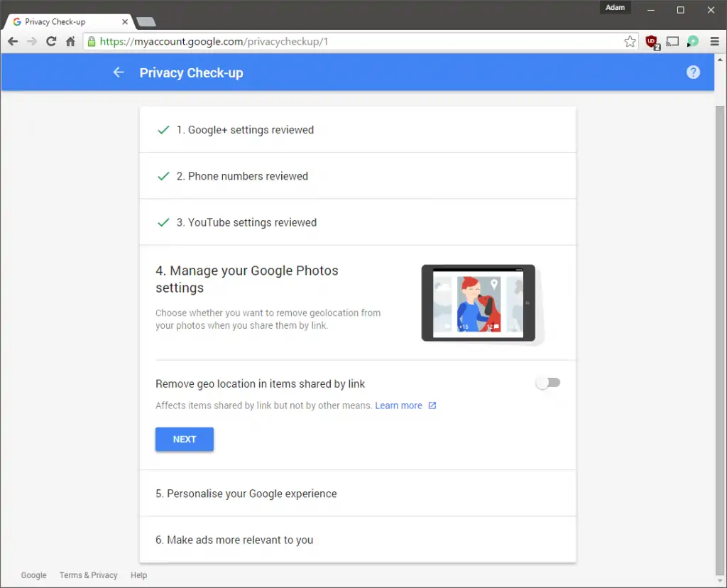
Task: Open the green chat extension icon
Action: (x=693, y=42)
